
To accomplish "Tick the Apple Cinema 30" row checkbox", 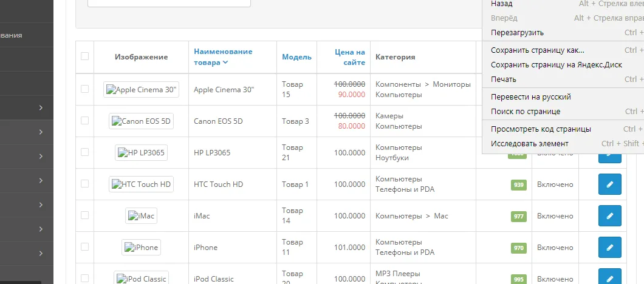I will [84, 89].
